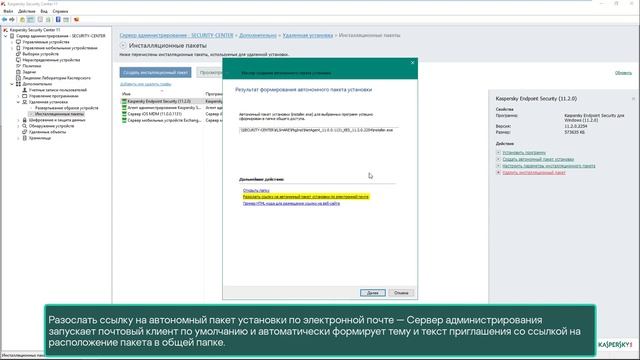The image size is (640, 360).
Task: Click green package icon of Сервер iOS MDM
Action: (124, 114)
